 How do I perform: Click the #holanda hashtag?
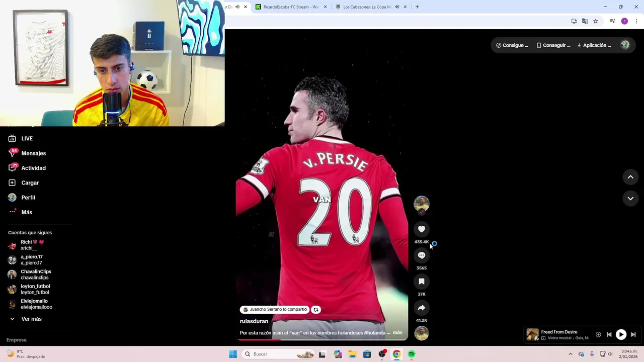374,333
